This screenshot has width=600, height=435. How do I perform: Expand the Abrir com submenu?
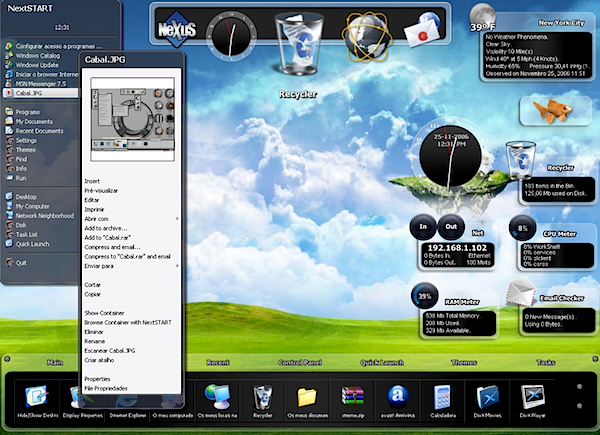132,219
